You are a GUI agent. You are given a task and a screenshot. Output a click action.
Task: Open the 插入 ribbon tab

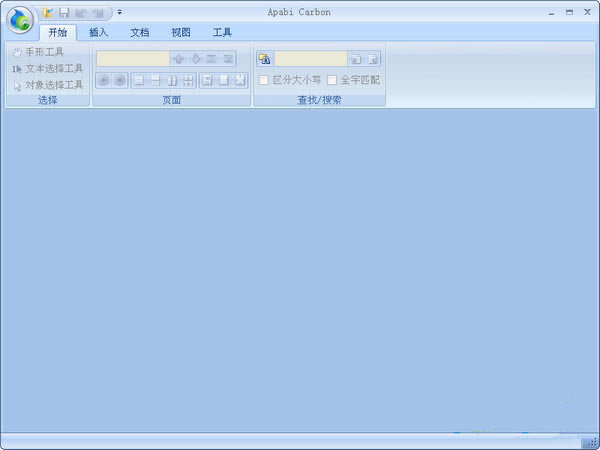pos(98,32)
